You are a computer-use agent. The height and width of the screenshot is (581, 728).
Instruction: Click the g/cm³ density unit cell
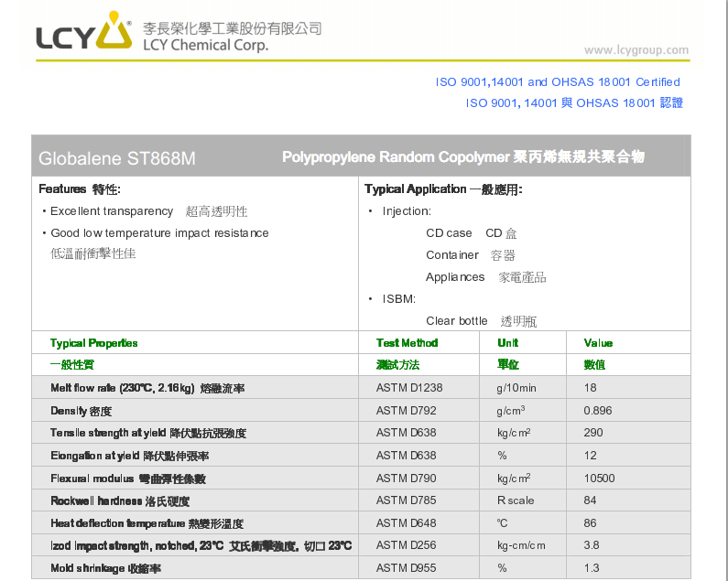coord(511,410)
